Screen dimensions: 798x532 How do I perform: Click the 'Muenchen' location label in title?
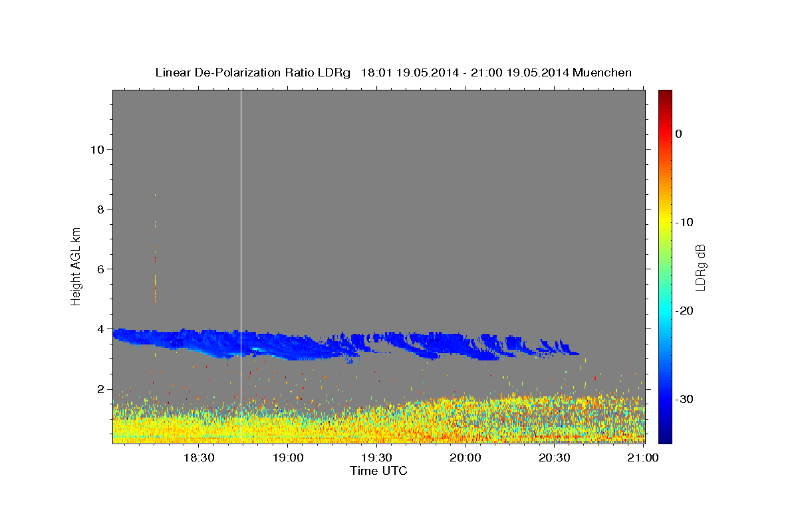pyautogui.click(x=602, y=72)
